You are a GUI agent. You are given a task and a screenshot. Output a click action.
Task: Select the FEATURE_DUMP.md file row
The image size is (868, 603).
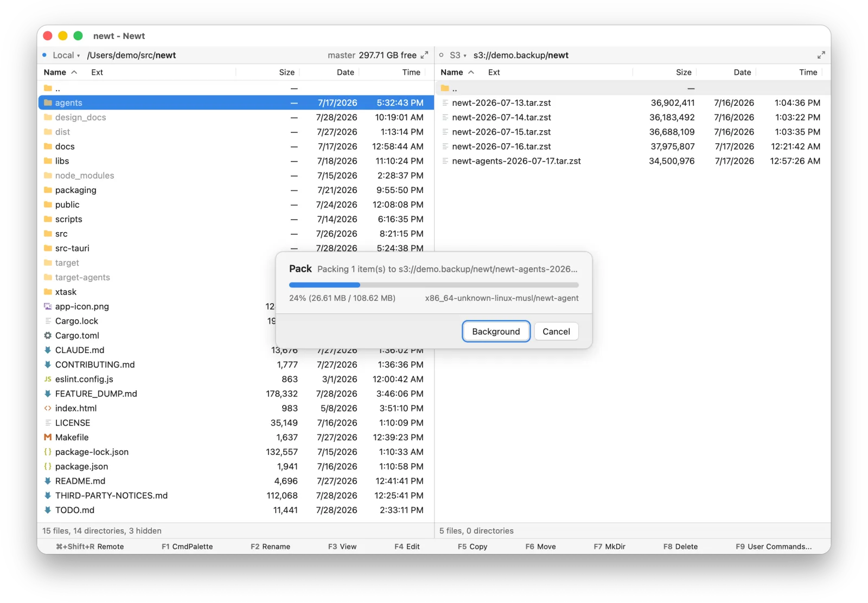click(x=236, y=394)
